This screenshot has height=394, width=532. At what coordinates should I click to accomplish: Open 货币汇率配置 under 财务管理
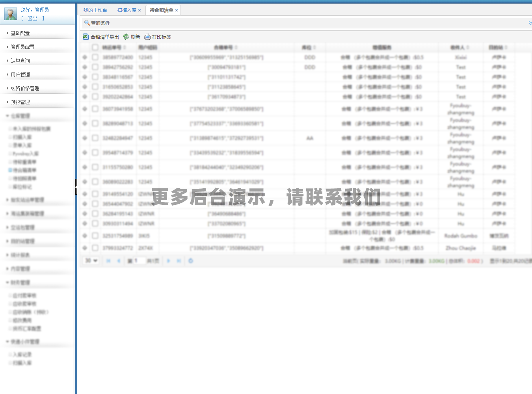point(27,329)
